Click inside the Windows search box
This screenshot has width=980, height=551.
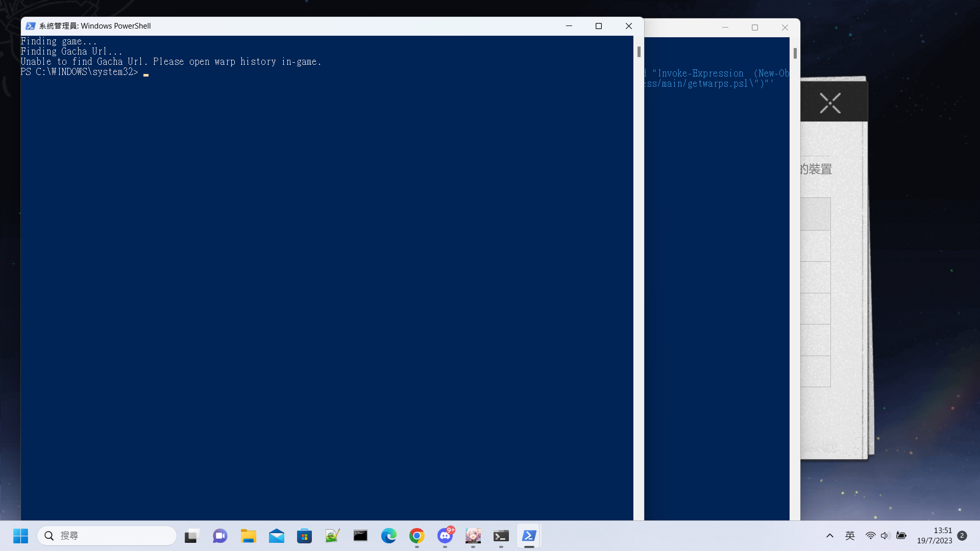point(107,536)
